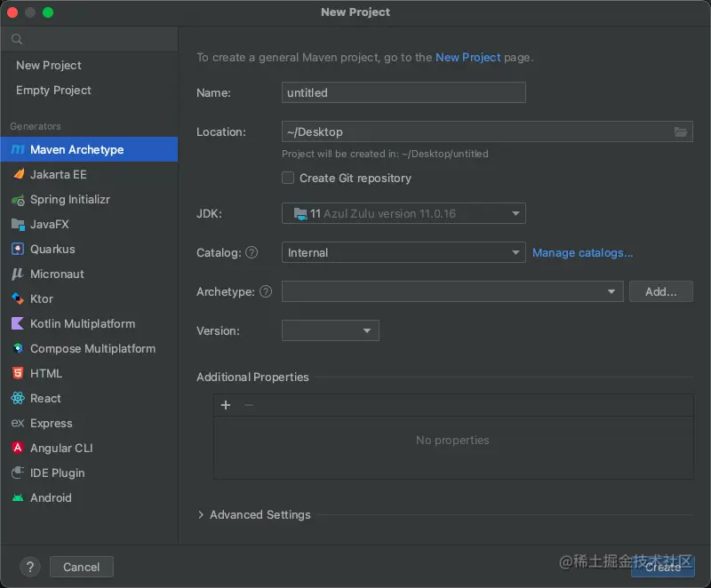Add a property with the plus icon
Viewport: 711px width, 588px height.
click(226, 405)
